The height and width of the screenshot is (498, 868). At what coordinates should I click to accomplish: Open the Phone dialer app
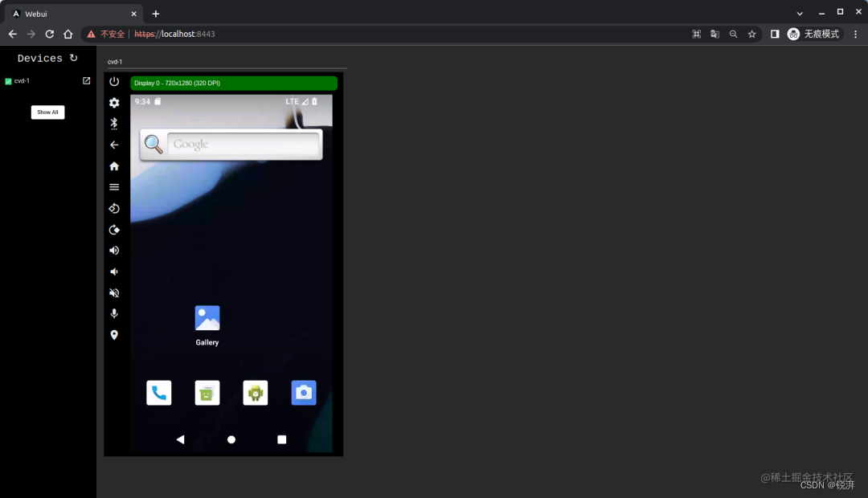click(159, 393)
